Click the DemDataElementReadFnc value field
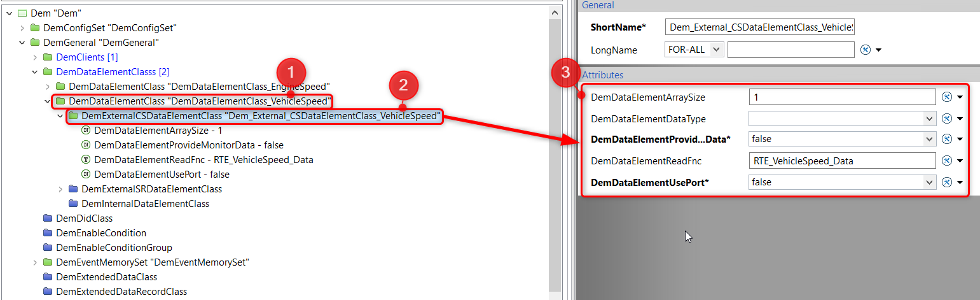The width and height of the screenshot is (980, 300). click(x=842, y=161)
